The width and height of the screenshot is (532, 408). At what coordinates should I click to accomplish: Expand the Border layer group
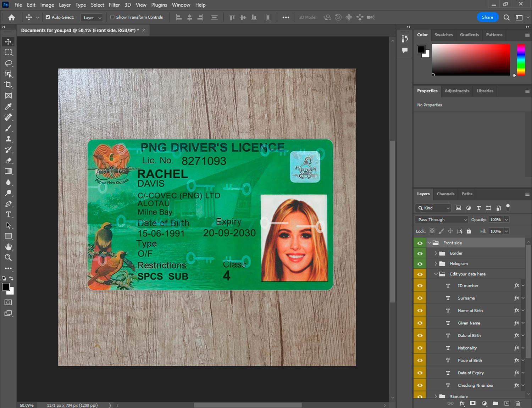coord(436,253)
